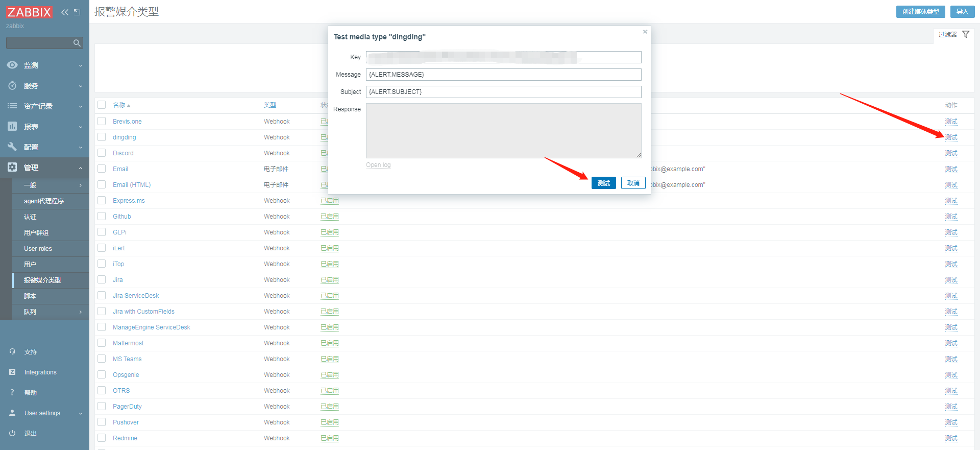Click the 退出 power icon
This screenshot has width=980, height=450.
click(x=12, y=433)
